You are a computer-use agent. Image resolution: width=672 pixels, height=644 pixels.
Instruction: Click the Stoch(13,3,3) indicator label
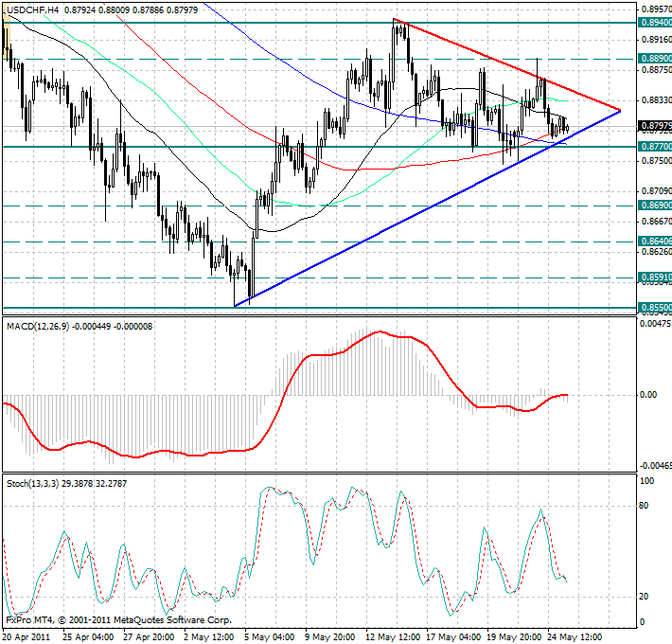tap(35, 483)
